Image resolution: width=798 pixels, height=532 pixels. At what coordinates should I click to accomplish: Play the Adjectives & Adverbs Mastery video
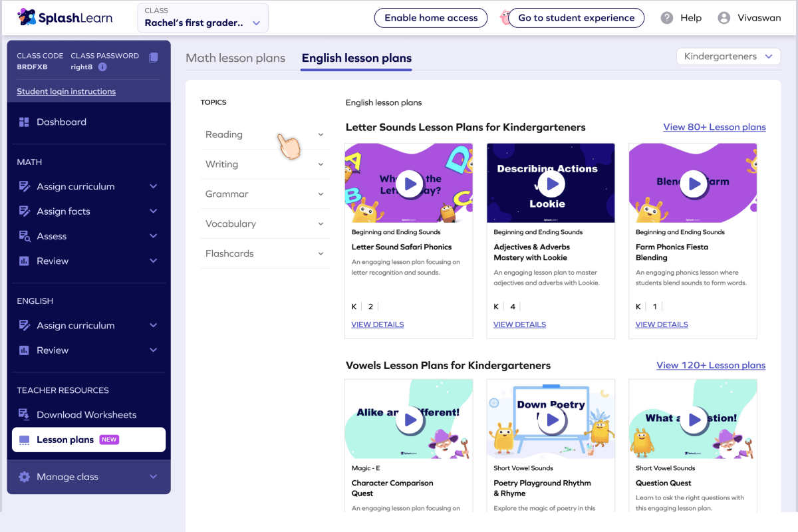pyautogui.click(x=551, y=184)
